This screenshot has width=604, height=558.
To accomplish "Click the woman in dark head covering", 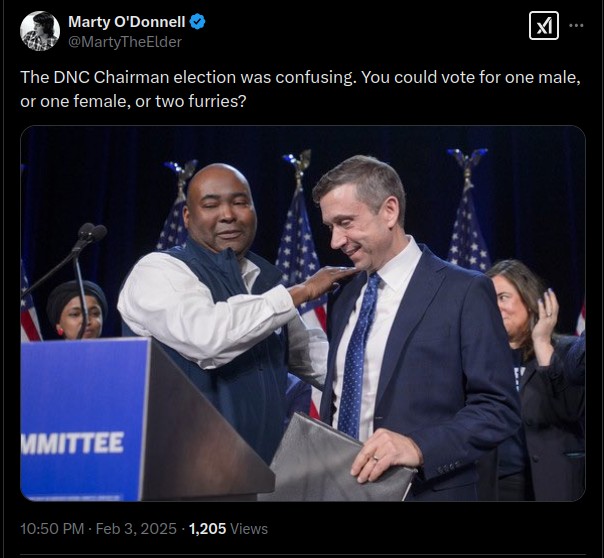I will pyautogui.click(x=76, y=310).
